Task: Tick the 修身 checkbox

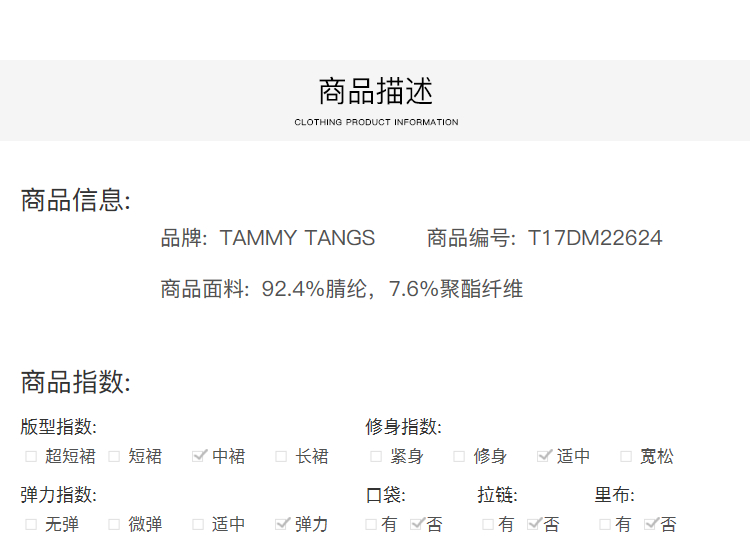Action: click(459, 457)
